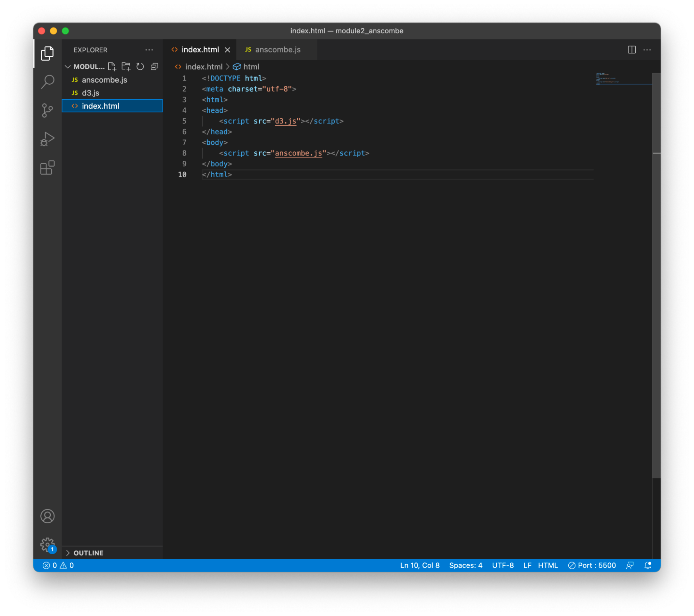Collapse the MODUL... project folder section
694x616 pixels.
[68, 66]
